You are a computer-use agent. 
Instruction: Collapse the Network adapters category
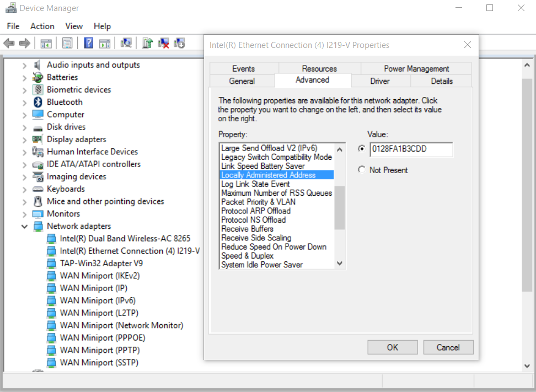point(24,226)
